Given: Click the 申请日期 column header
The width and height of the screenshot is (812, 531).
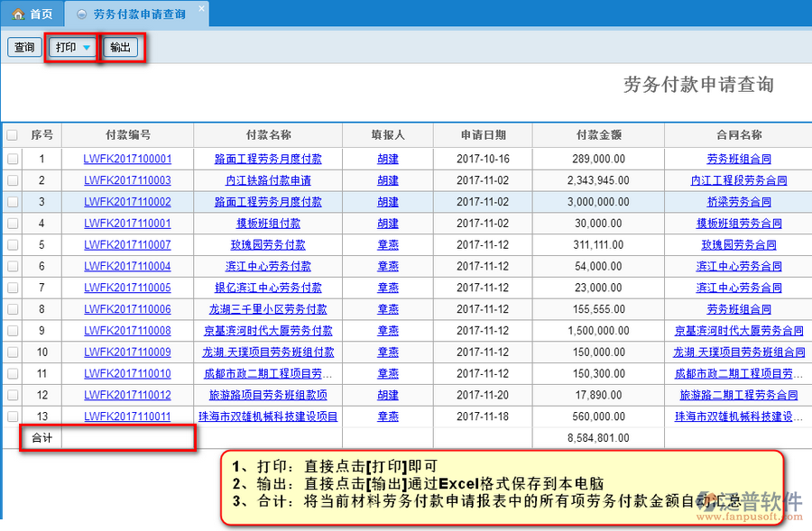Looking at the screenshot, I should click(x=483, y=135).
